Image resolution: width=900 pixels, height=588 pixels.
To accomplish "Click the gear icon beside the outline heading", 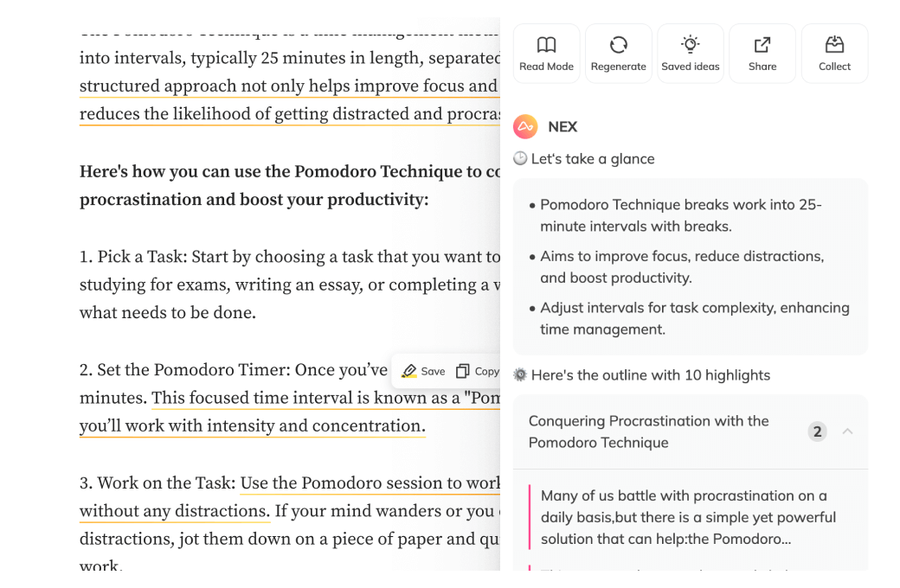I will click(519, 374).
